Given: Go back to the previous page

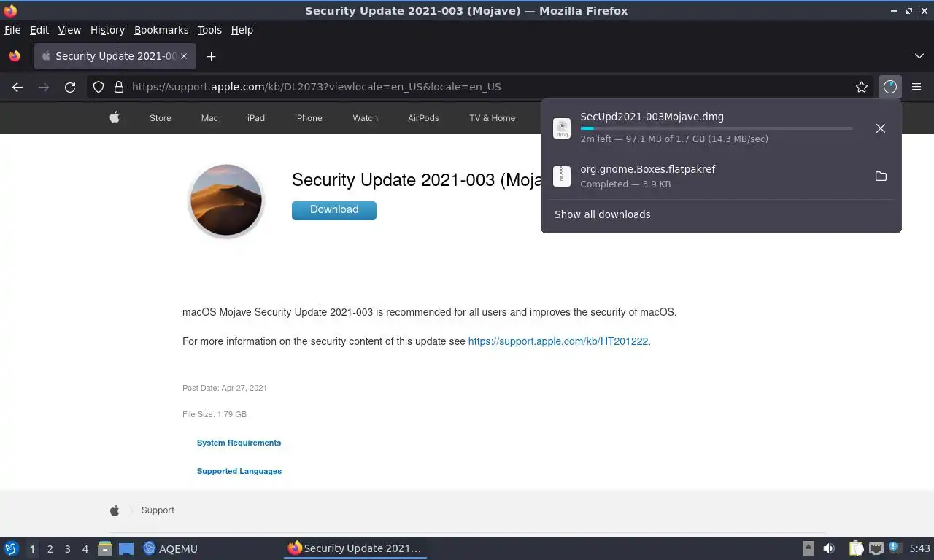Looking at the screenshot, I should [18, 87].
